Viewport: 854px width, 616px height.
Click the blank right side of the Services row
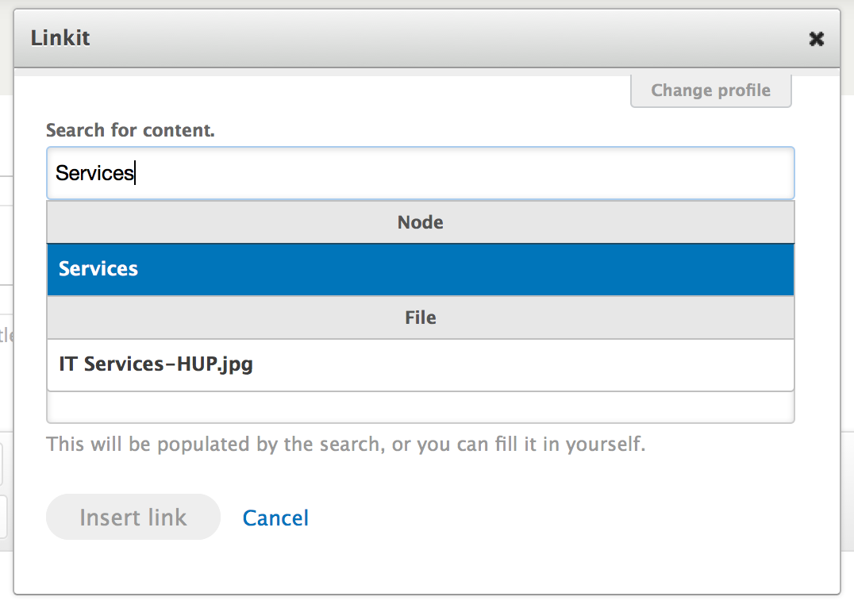(x=635, y=269)
